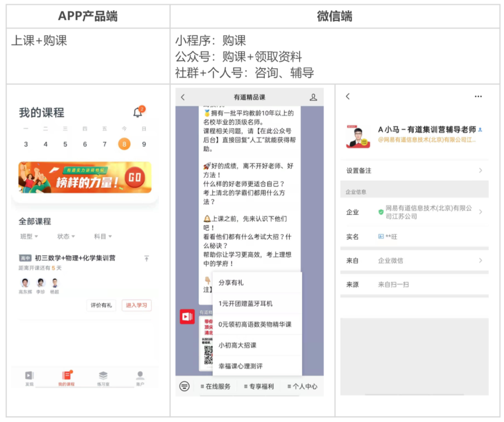Tap the tutor's profile photo
Image resolution: width=504 pixels, height=422 pixels.
tap(358, 136)
